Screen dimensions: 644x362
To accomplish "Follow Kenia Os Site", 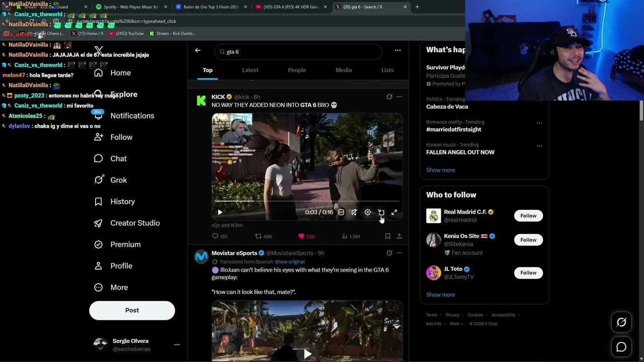I will pyautogui.click(x=528, y=240).
